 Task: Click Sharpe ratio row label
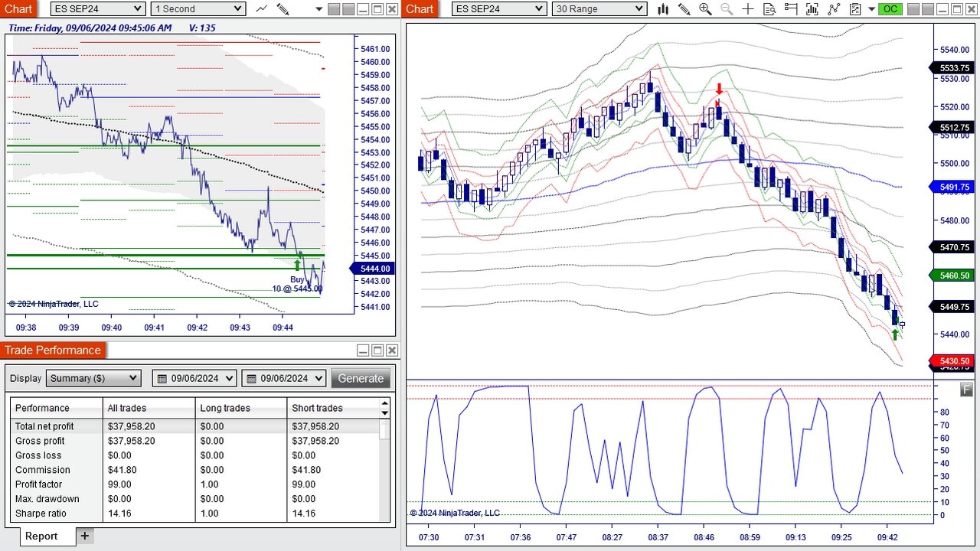(x=41, y=514)
